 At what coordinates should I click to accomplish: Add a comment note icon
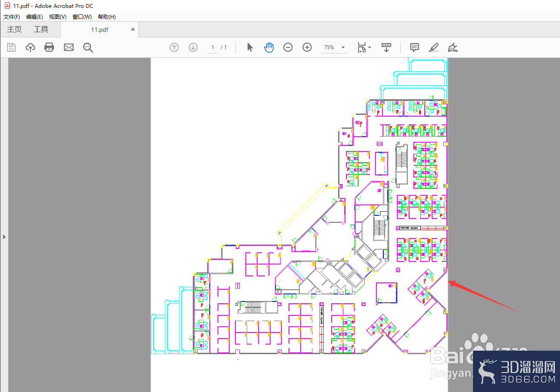point(415,47)
